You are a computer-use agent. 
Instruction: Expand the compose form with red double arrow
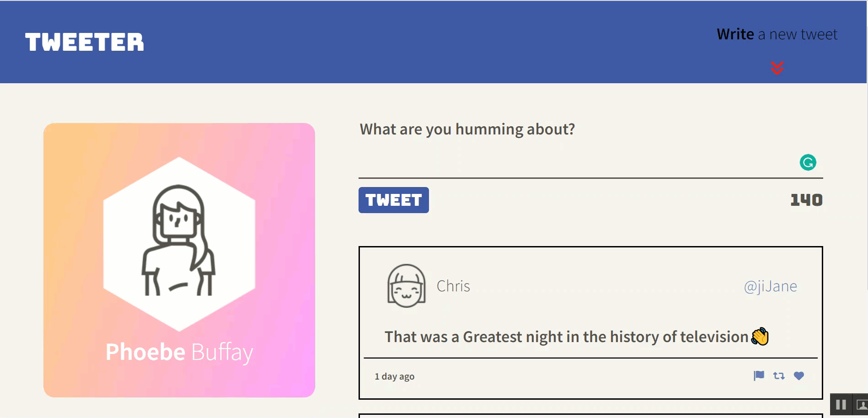[x=777, y=68]
